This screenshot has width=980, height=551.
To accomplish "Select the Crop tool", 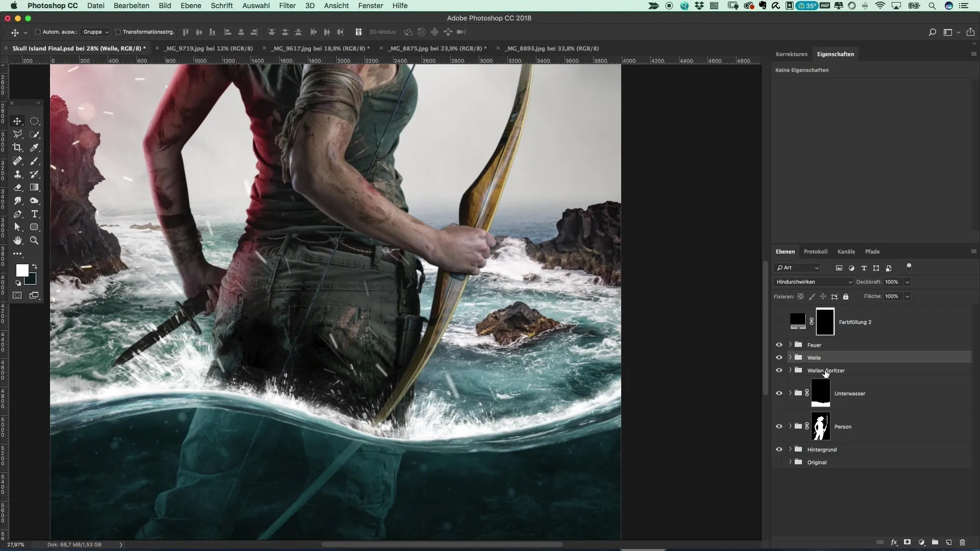I will click(17, 147).
